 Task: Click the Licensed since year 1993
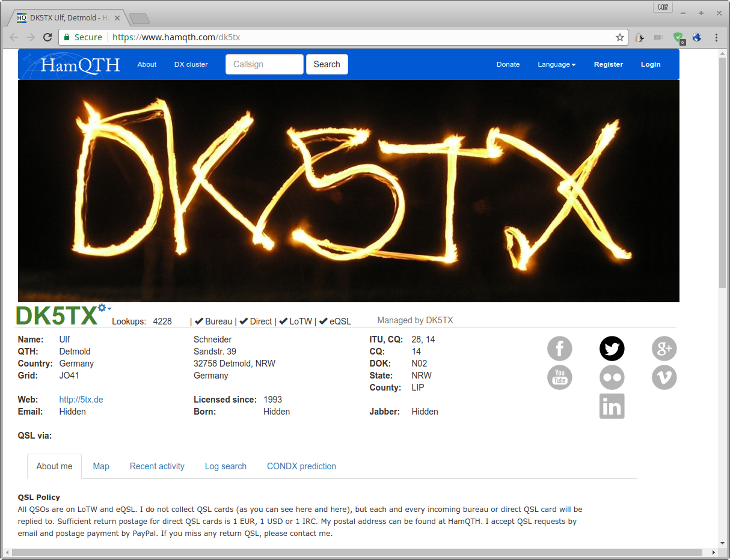click(272, 400)
